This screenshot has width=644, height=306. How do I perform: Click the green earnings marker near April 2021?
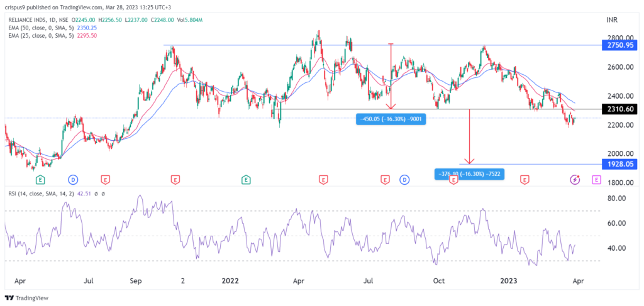point(40,179)
